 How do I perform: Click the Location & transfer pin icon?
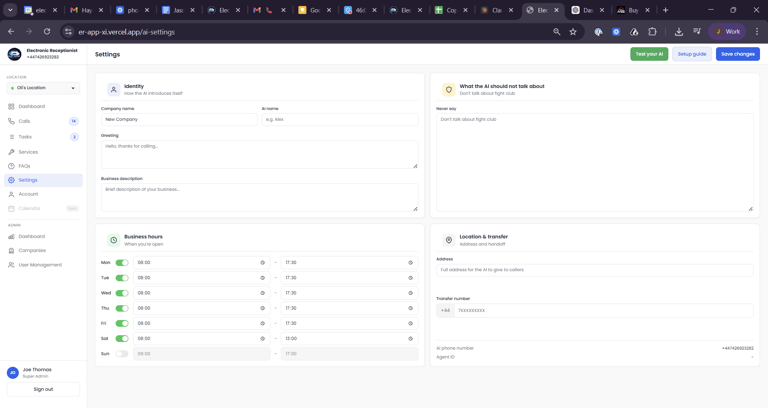click(449, 240)
